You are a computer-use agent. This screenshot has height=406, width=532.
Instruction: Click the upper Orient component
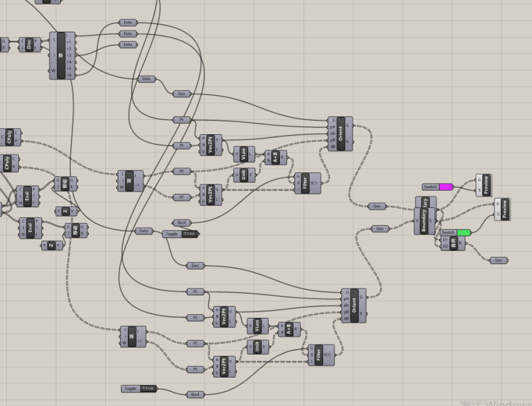[341, 134]
